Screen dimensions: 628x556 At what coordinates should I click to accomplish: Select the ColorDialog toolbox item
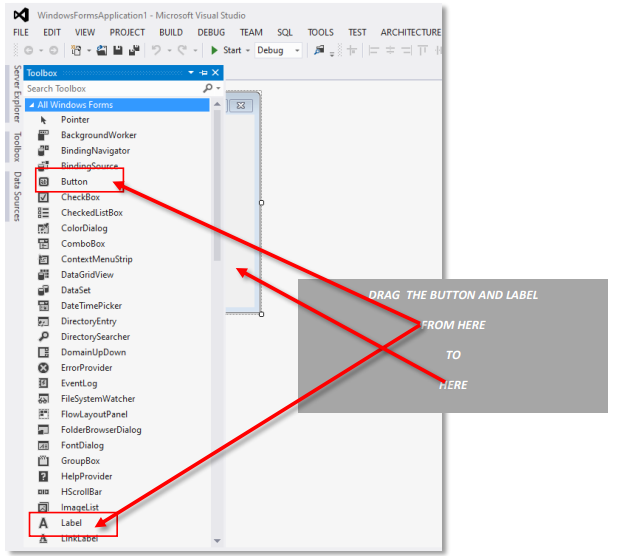[82, 228]
